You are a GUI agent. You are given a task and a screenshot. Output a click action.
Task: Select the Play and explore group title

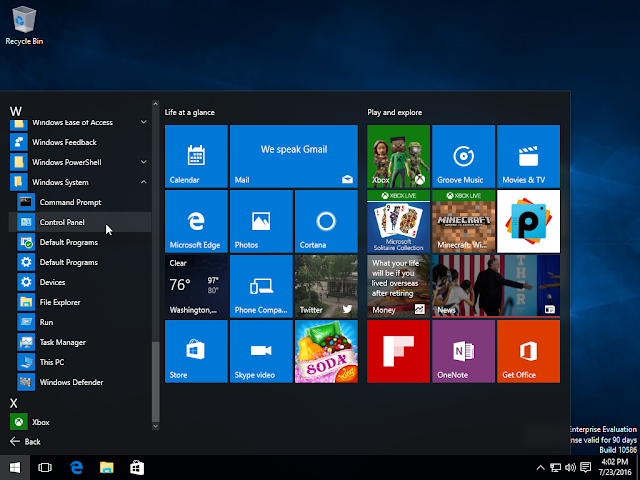pos(395,112)
